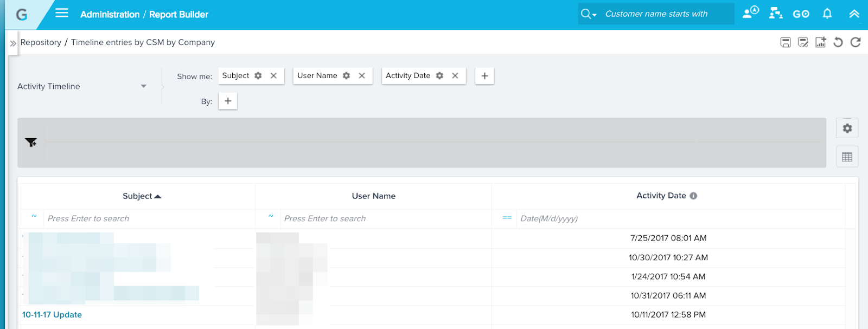Change User Name filter operator tilde
Viewport: 868px width, 329px height.
click(x=271, y=216)
